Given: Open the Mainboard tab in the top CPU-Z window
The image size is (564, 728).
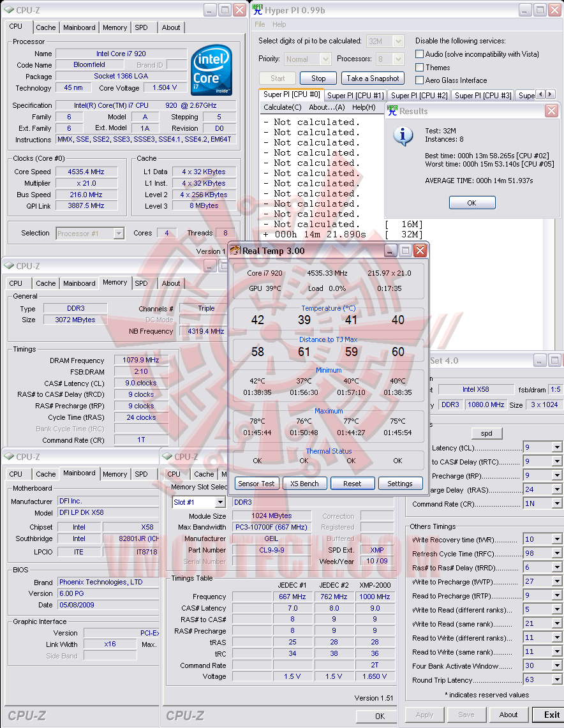Looking at the screenshot, I should coord(79,27).
